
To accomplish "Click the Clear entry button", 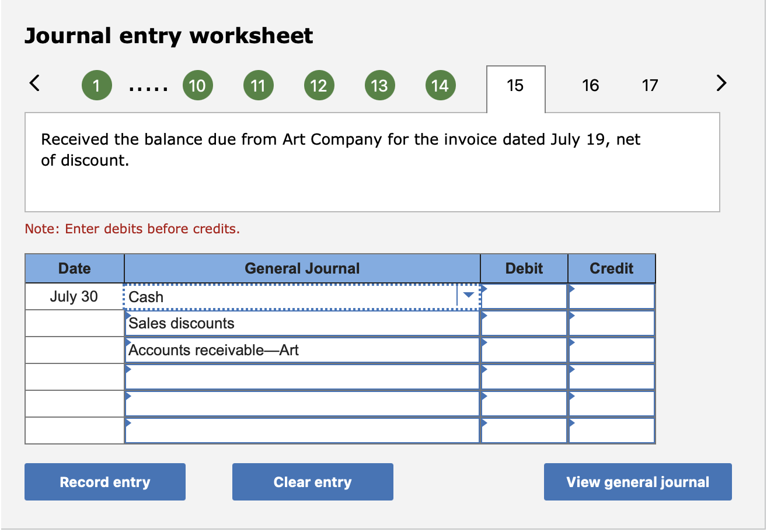I will (x=312, y=481).
